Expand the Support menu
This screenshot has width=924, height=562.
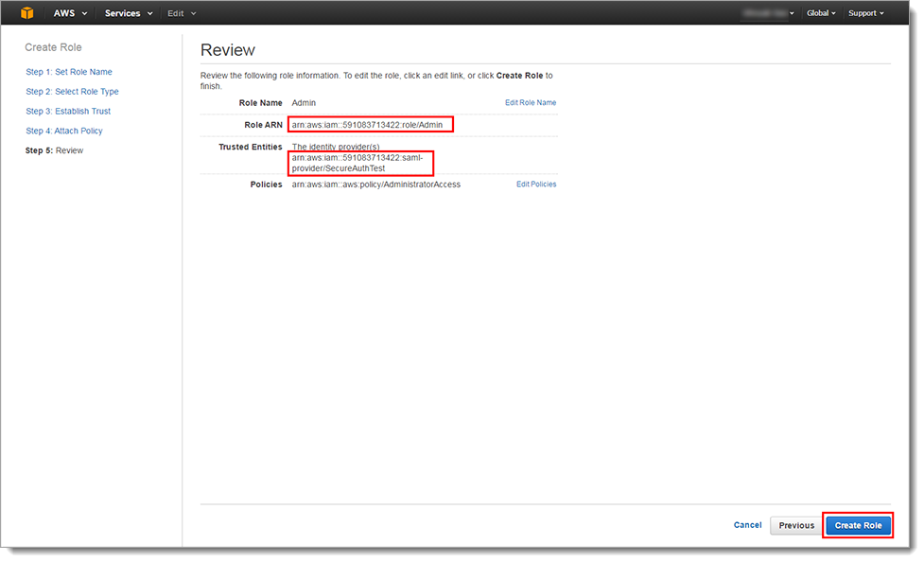click(x=865, y=13)
